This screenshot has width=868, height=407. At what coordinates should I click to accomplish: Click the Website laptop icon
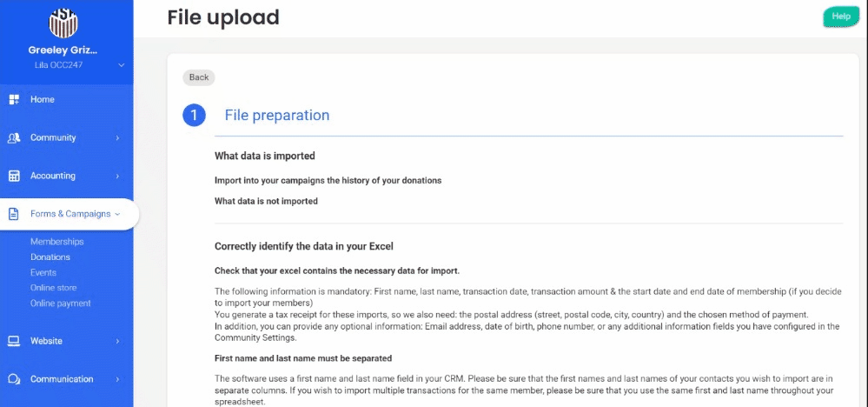pos(14,342)
